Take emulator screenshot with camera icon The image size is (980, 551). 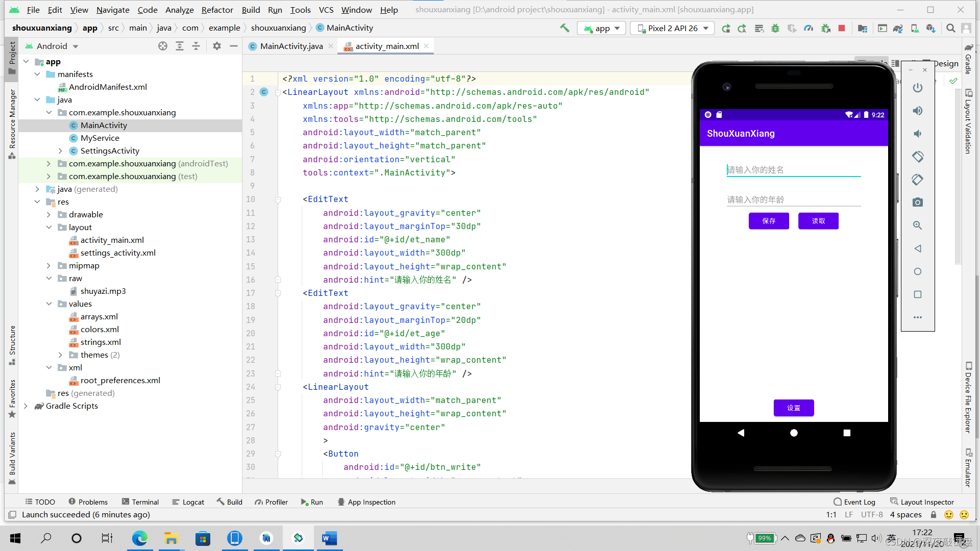[917, 203]
